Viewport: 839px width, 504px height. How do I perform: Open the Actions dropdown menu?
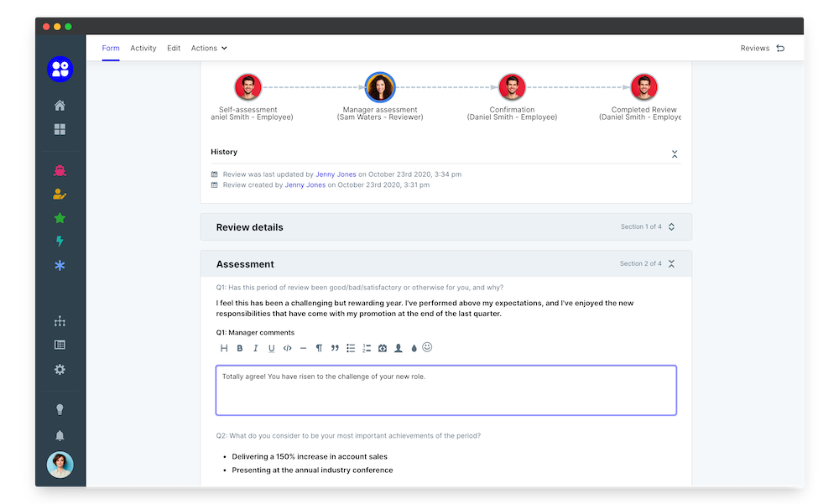(209, 48)
